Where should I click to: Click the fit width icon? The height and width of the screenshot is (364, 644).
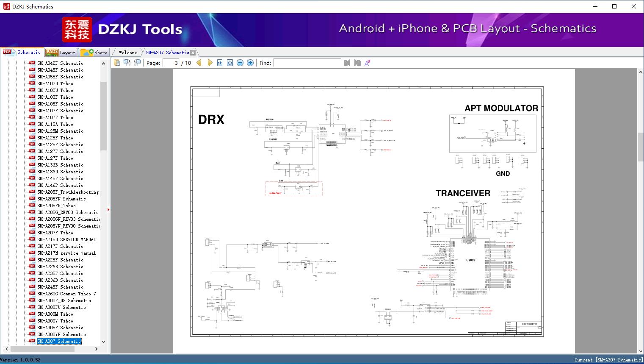(x=220, y=63)
